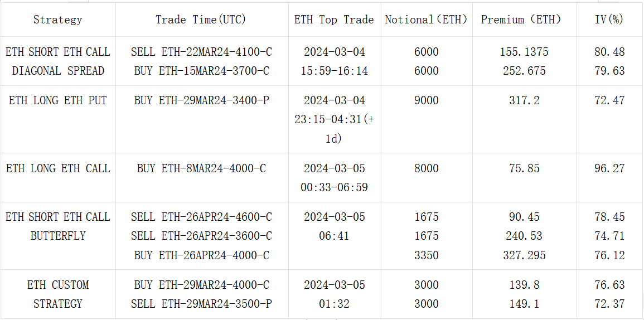Select the BUY ETH-8MAR24-4000-C cell
Image resolution: width=644 pixels, height=320 pixels.
[201, 168]
